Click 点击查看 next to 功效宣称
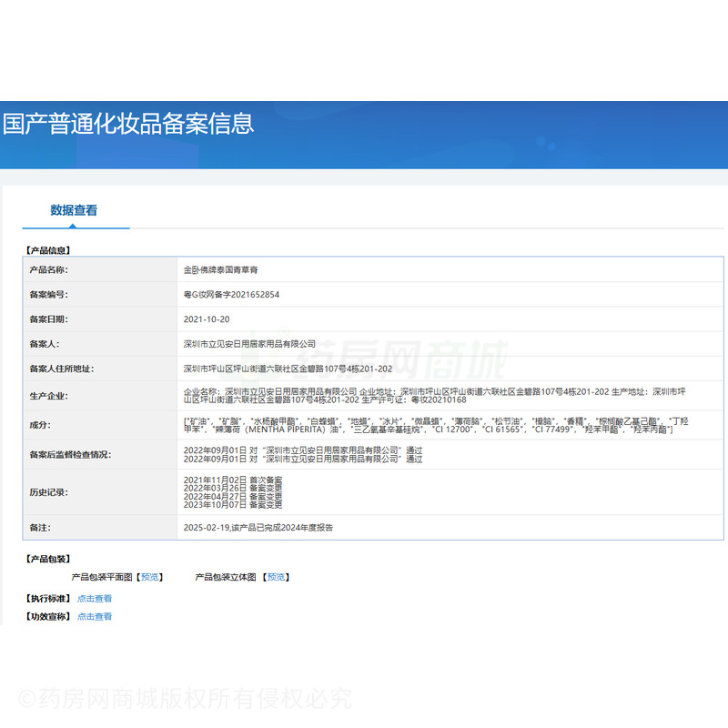Screen dimensions: 728x728 point(95,617)
